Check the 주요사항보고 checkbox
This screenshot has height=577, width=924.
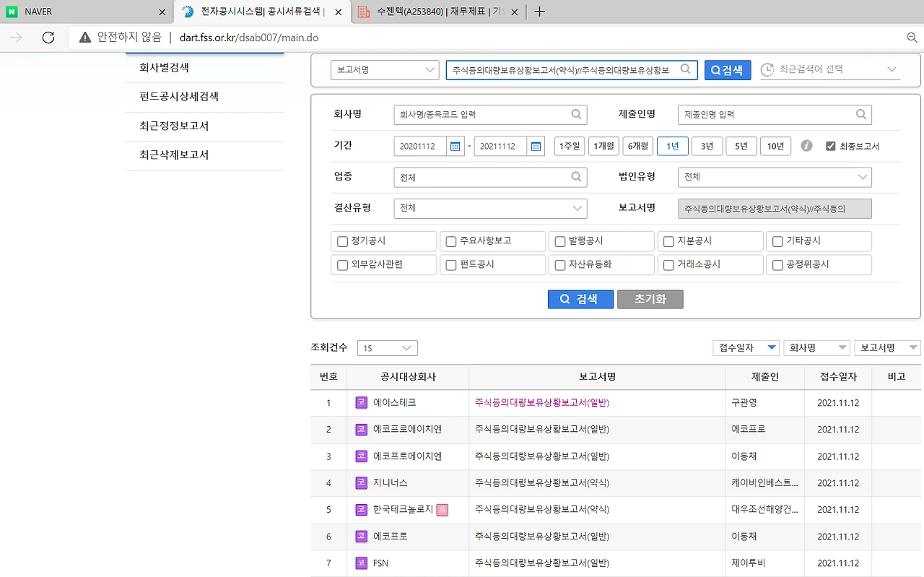click(451, 241)
